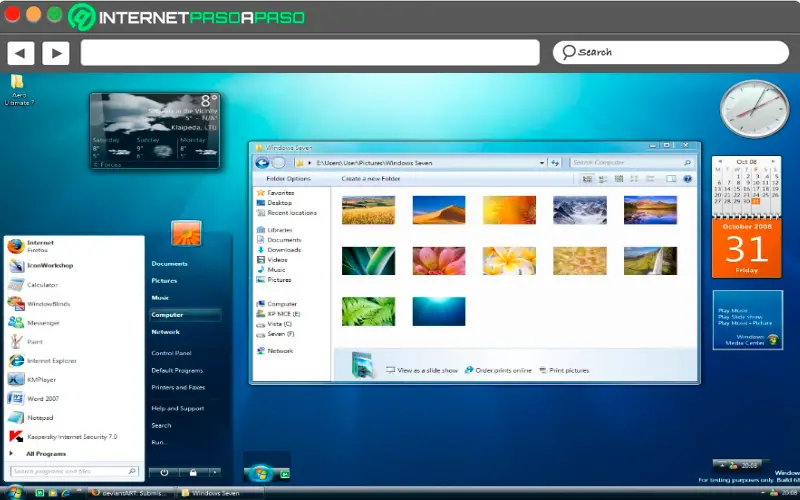Open the Vista (C) drive
The width and height of the screenshot is (800, 500).
pos(274,324)
